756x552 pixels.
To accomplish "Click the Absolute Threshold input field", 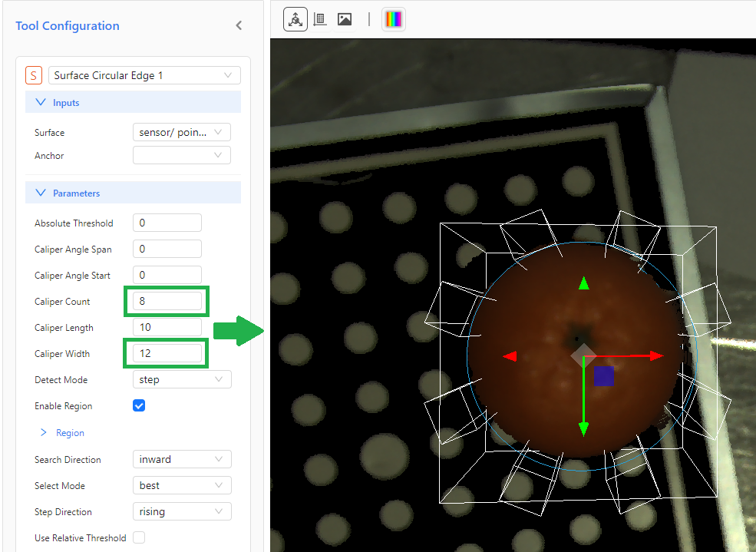I will pos(167,223).
